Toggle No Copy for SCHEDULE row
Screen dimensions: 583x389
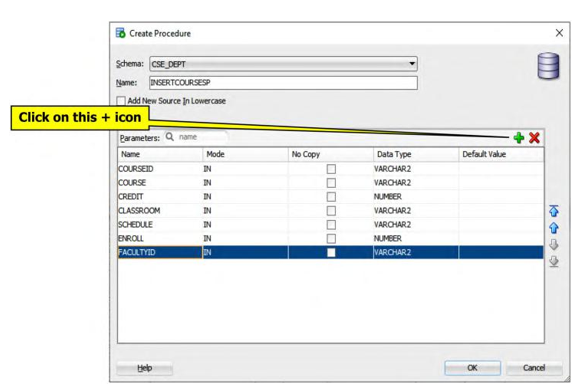coord(331,225)
